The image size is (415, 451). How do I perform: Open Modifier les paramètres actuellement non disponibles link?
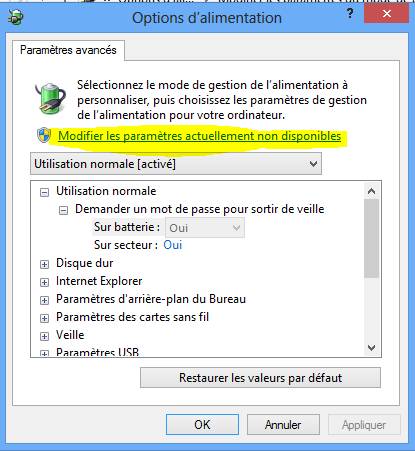click(x=199, y=136)
